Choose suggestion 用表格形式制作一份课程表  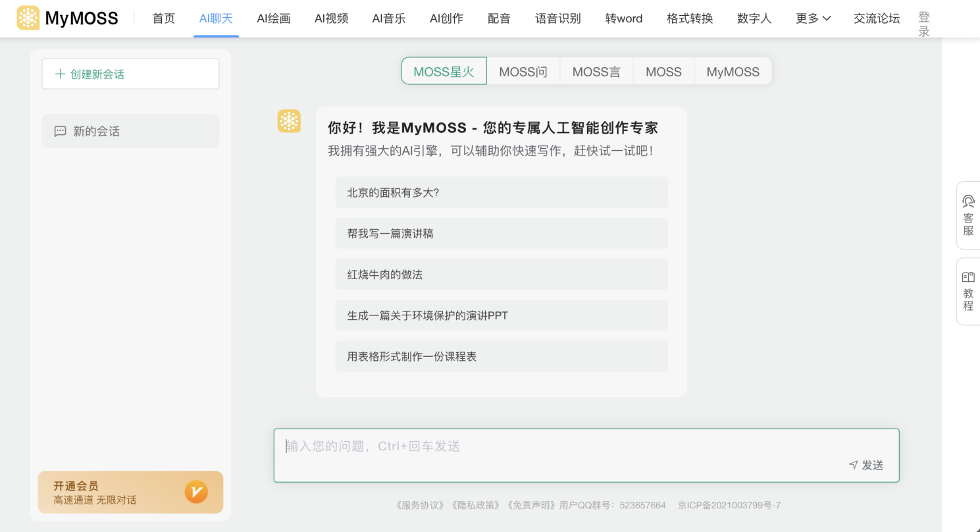(502, 356)
